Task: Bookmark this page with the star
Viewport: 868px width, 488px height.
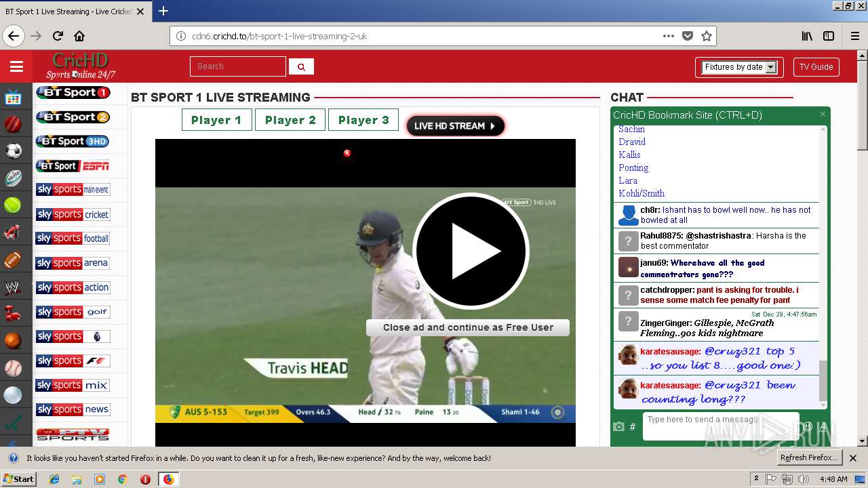Action: coord(707,36)
